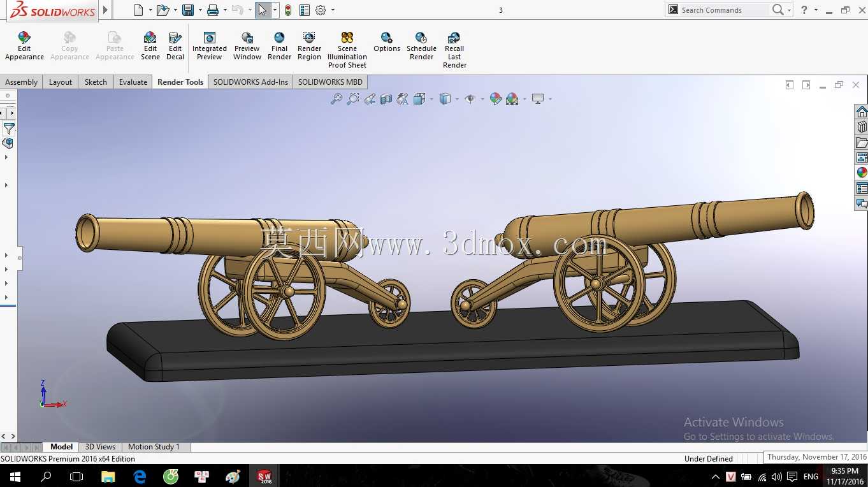Viewport: 868px width, 487px height.
Task: Expand the Save dropdown arrow
Action: click(200, 10)
